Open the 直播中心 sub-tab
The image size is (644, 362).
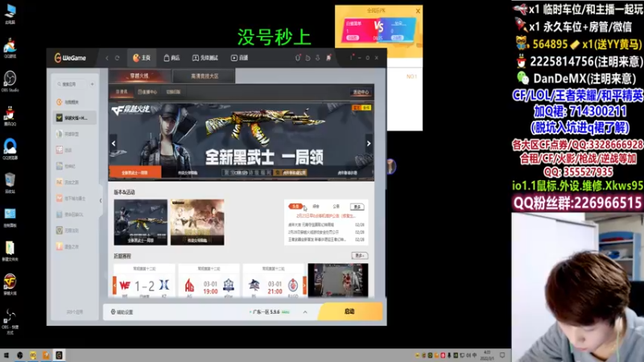pos(147,92)
